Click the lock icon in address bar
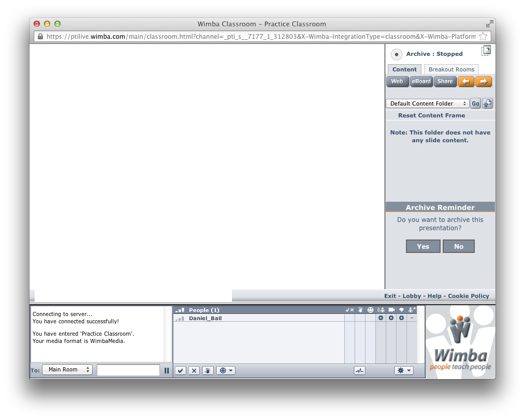This screenshot has width=525, height=420. pos(40,36)
